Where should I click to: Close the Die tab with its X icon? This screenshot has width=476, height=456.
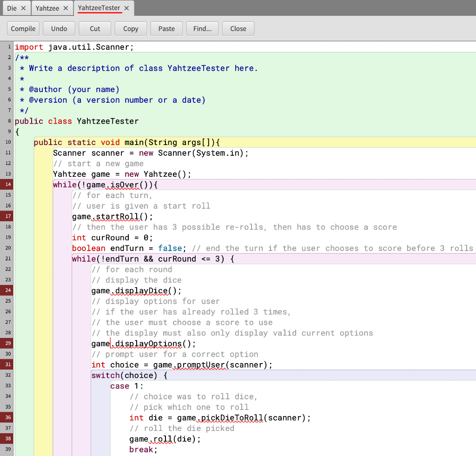point(23,8)
